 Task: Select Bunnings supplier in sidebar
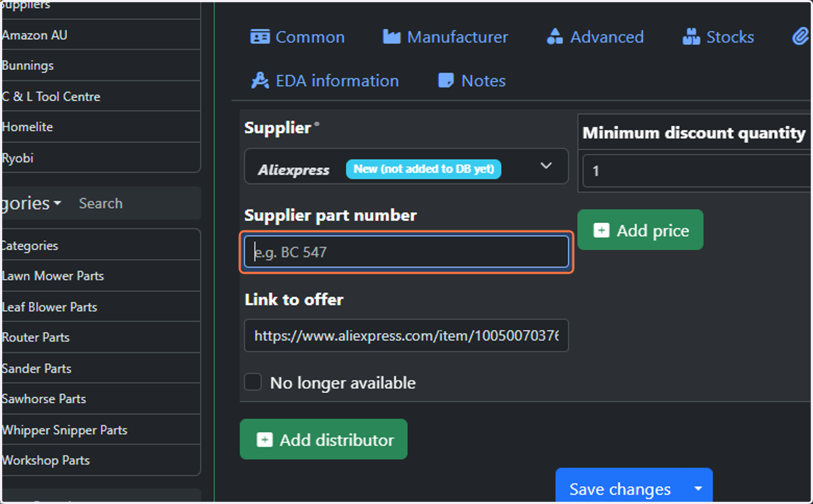point(100,66)
